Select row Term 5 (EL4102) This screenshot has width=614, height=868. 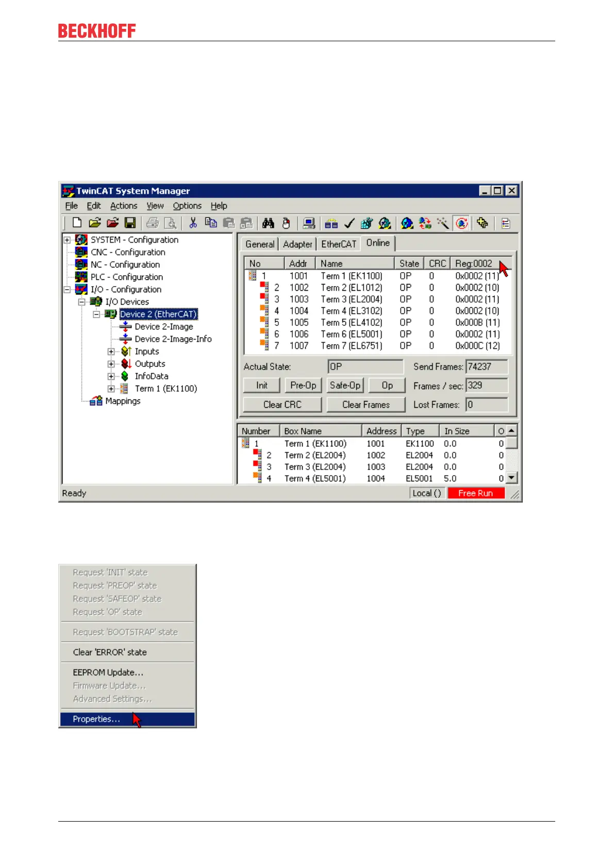point(378,323)
